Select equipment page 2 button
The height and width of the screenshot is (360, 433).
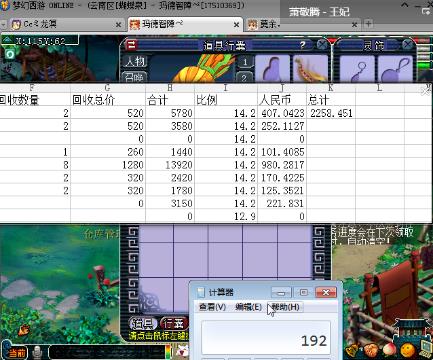click(x=245, y=78)
